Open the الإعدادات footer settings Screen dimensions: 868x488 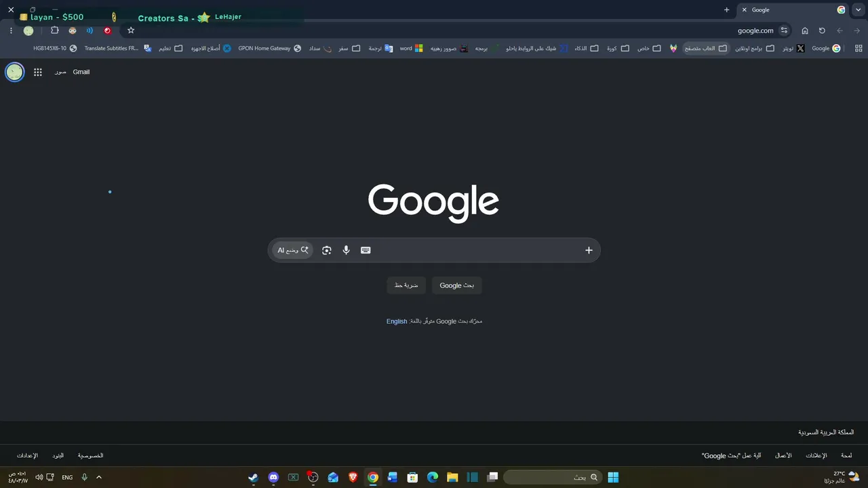[x=27, y=455]
